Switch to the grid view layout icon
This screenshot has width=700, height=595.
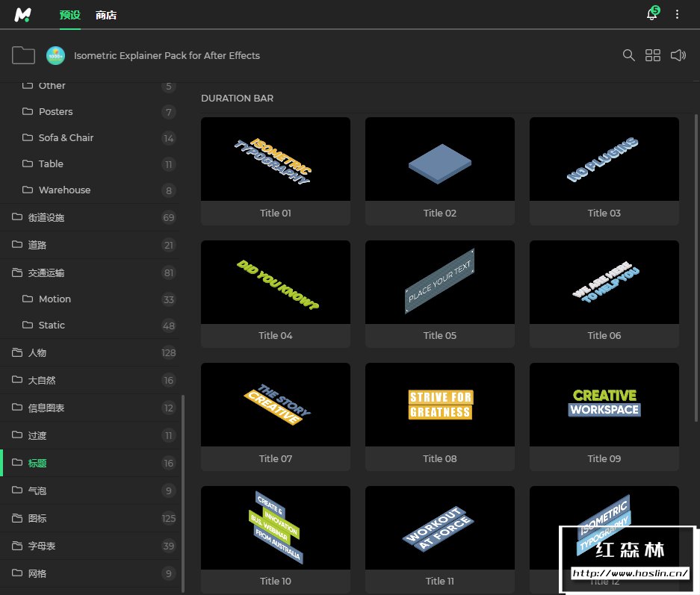click(x=653, y=55)
